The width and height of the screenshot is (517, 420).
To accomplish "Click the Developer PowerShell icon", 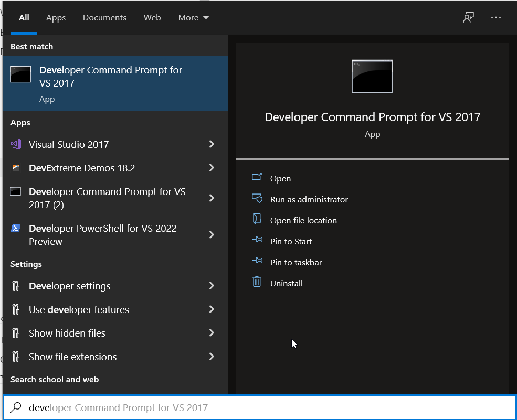I will pos(16,228).
